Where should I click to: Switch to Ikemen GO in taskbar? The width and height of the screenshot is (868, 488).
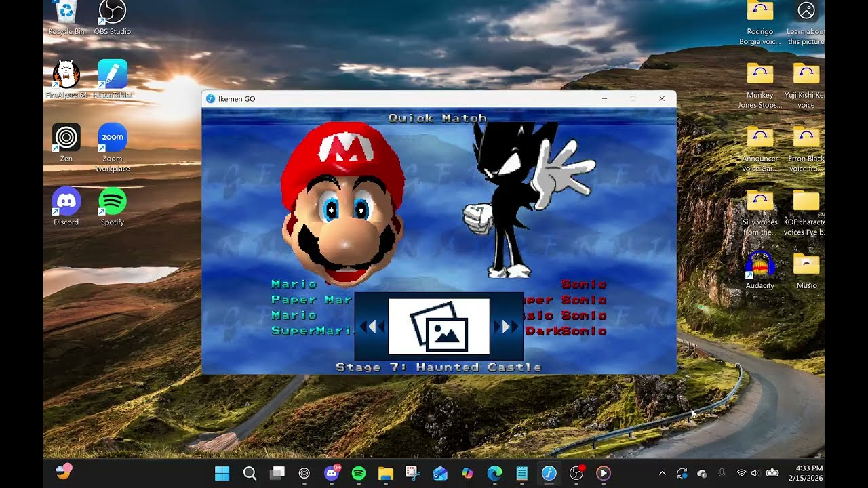click(x=549, y=473)
